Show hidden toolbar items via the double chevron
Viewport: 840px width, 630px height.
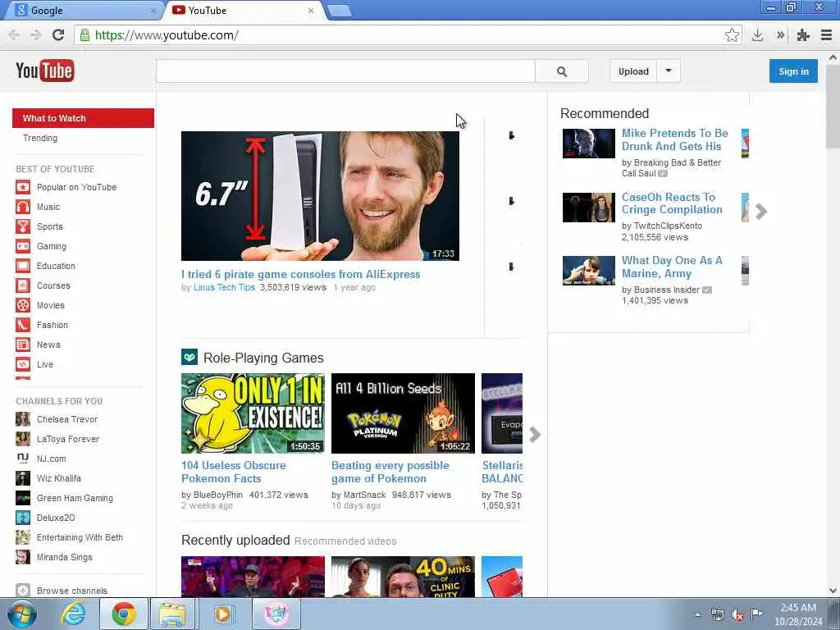click(780, 35)
